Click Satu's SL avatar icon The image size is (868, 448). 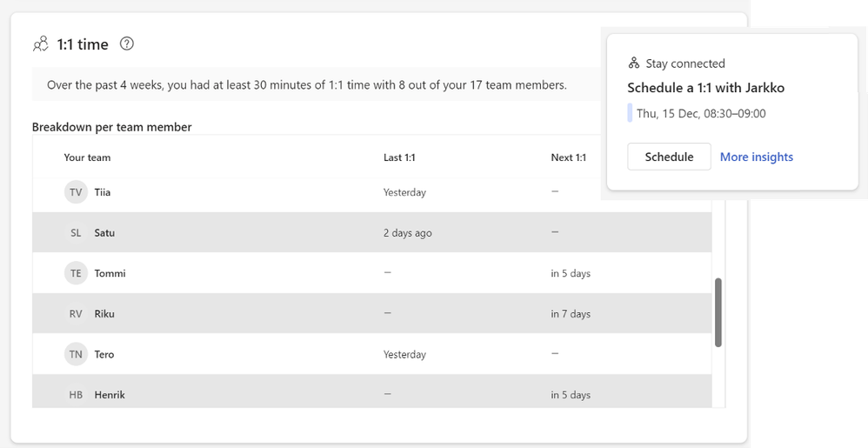(x=76, y=233)
